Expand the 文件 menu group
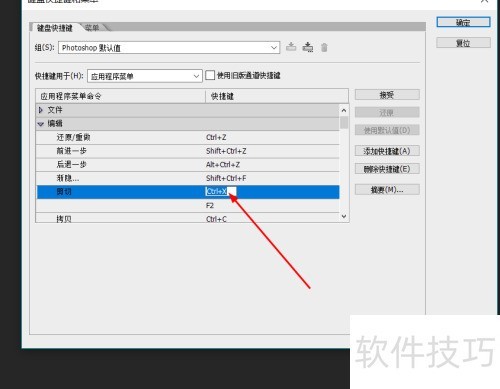The height and width of the screenshot is (389, 500). pyautogui.click(x=41, y=110)
